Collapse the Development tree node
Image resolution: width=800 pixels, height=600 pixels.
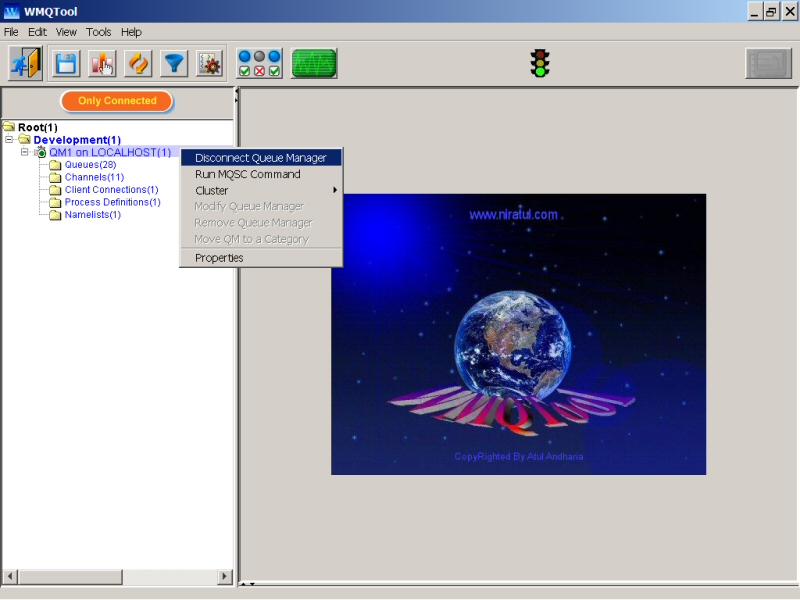tap(9, 139)
